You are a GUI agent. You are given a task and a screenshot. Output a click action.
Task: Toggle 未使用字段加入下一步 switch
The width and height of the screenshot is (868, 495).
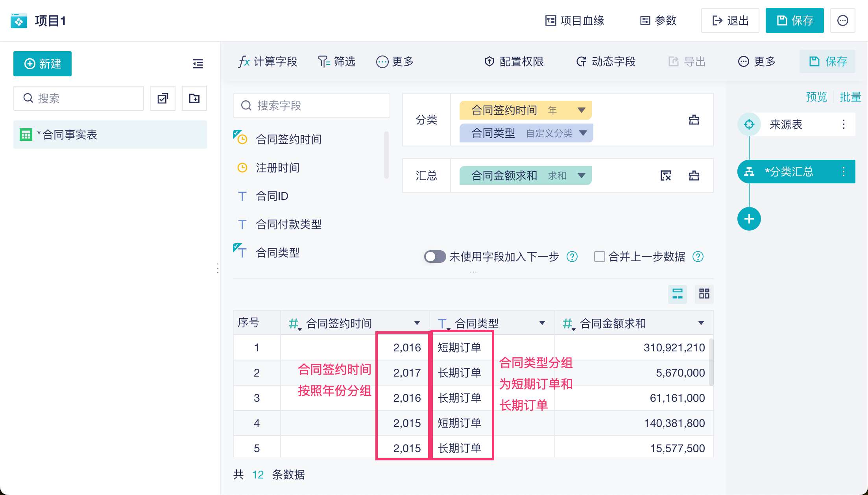point(435,257)
